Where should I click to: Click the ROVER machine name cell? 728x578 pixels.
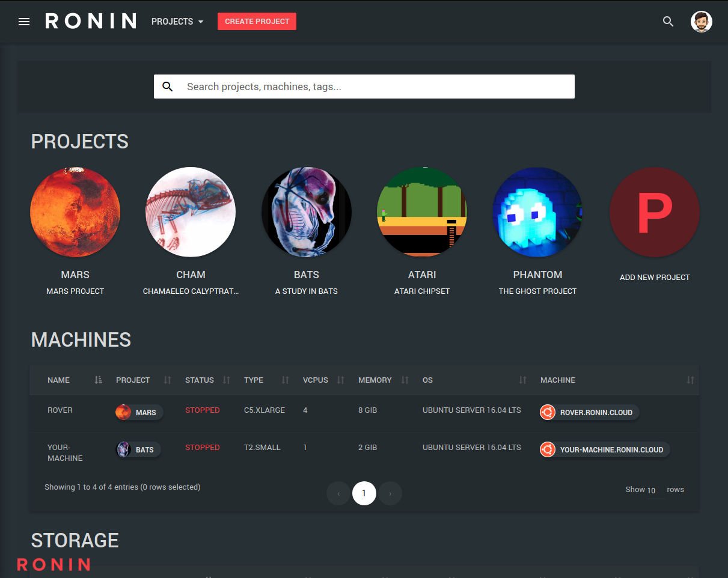point(60,410)
